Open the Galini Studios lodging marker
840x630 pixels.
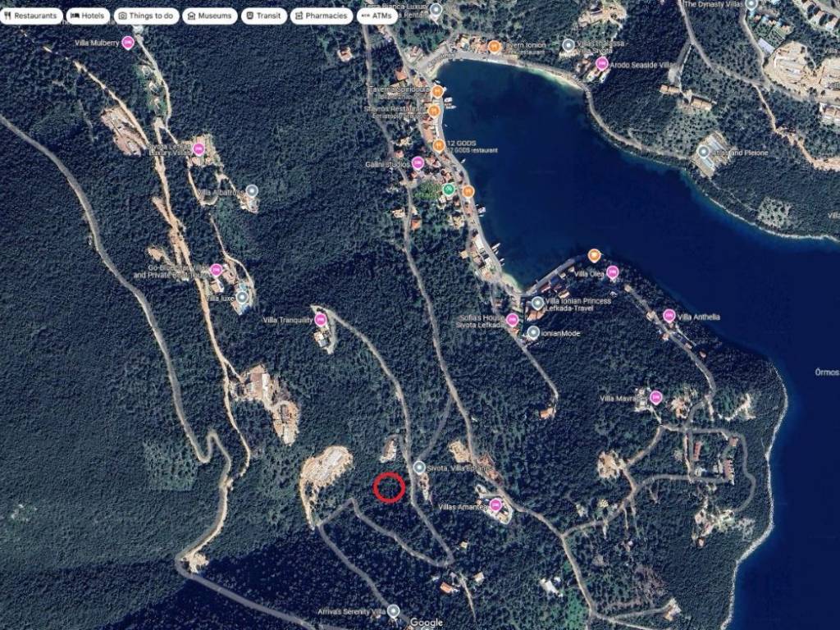418,163
